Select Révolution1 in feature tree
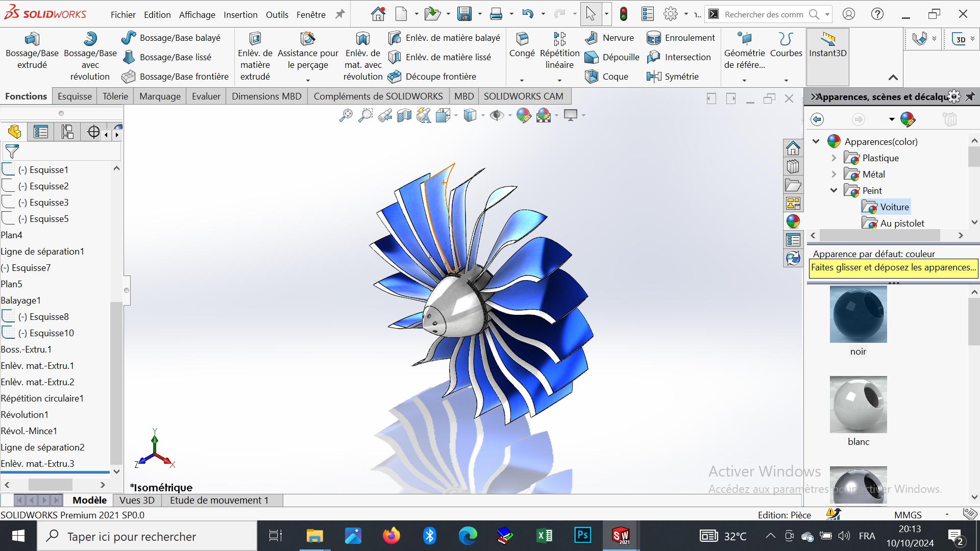The width and height of the screenshot is (980, 551). tap(24, 415)
